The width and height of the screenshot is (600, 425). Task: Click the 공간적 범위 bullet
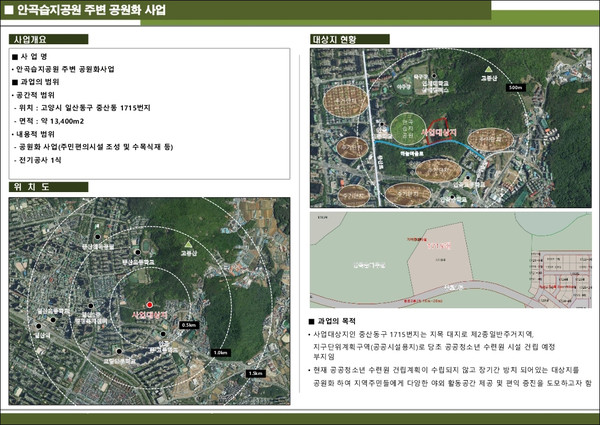[33, 95]
